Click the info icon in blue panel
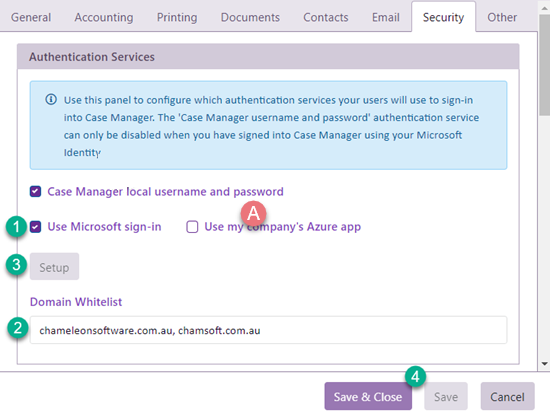 coord(51,100)
